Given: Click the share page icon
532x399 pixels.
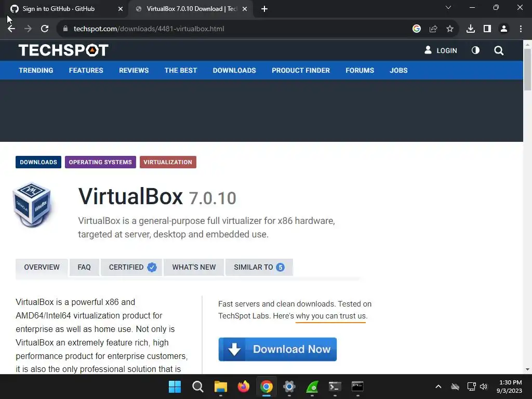Looking at the screenshot, I should pyautogui.click(x=433, y=29).
